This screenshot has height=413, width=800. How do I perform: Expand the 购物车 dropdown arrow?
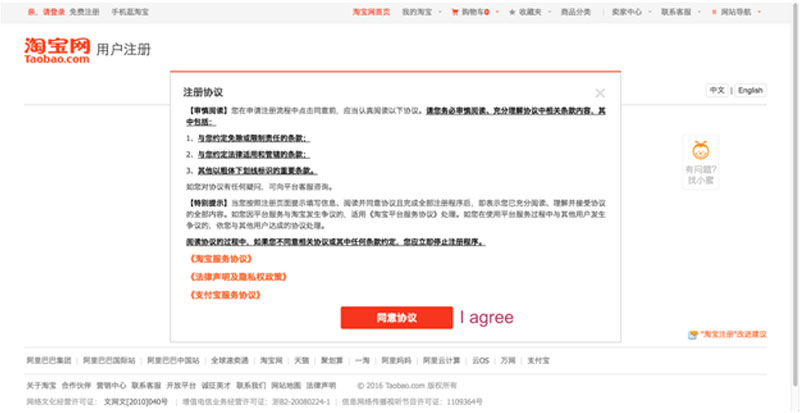497,12
